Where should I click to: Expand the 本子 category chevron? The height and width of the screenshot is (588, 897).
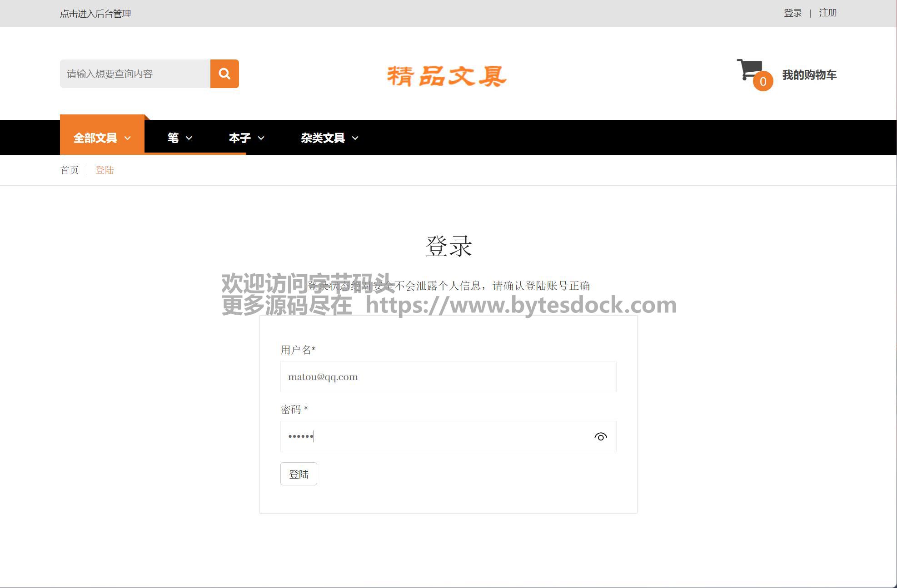click(261, 138)
